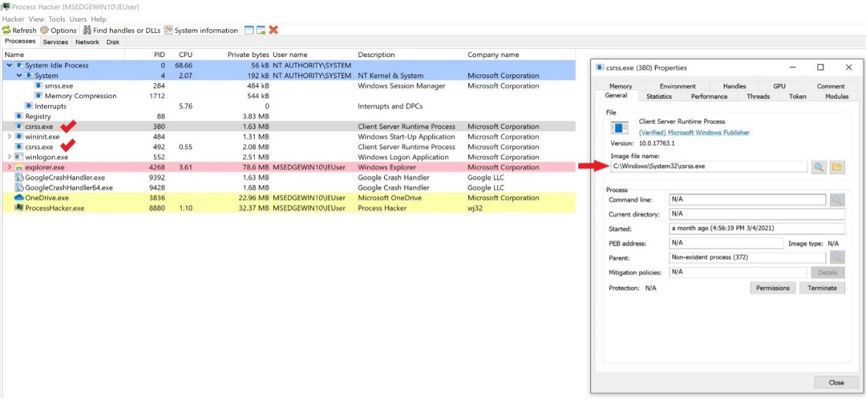Click the Memory Compression process icon
The image size is (868, 400).
[39, 95]
